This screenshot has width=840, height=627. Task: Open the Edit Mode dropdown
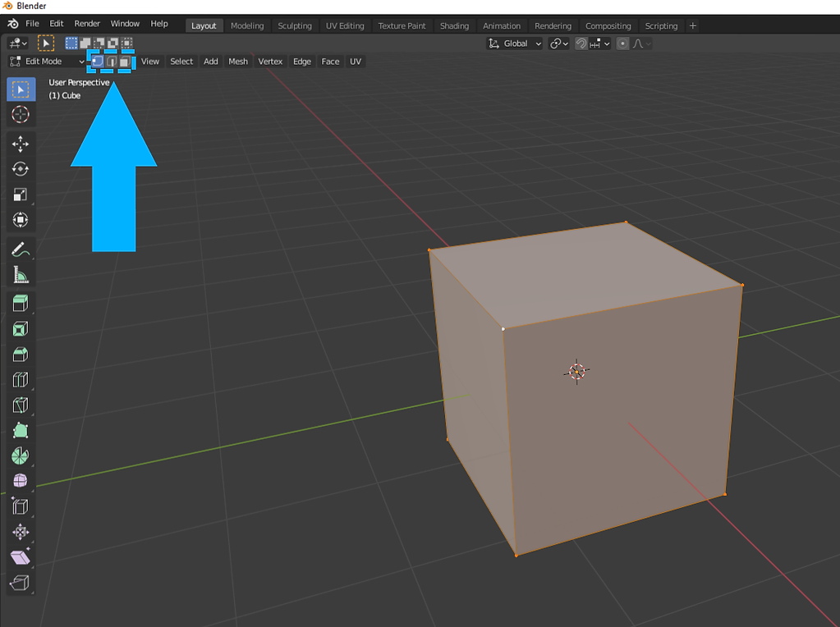[47, 62]
